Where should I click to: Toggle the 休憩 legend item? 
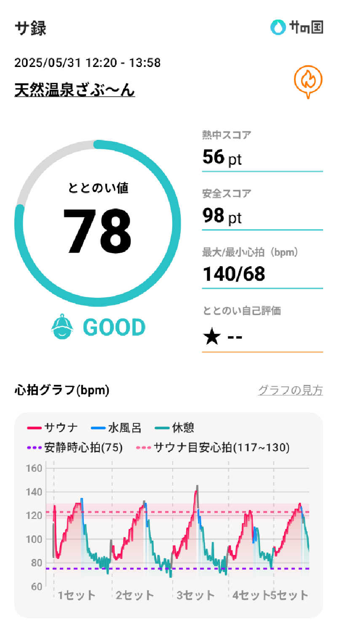[x=175, y=428]
